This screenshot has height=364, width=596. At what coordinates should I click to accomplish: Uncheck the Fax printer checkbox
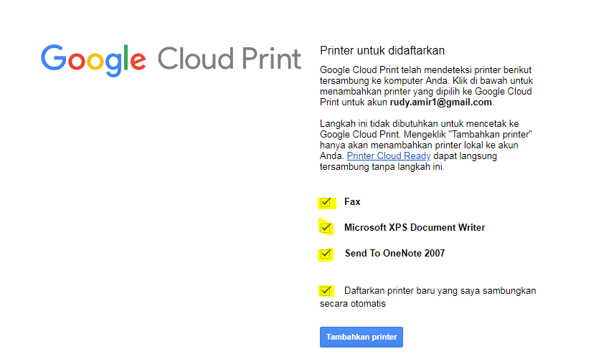pyautogui.click(x=326, y=202)
